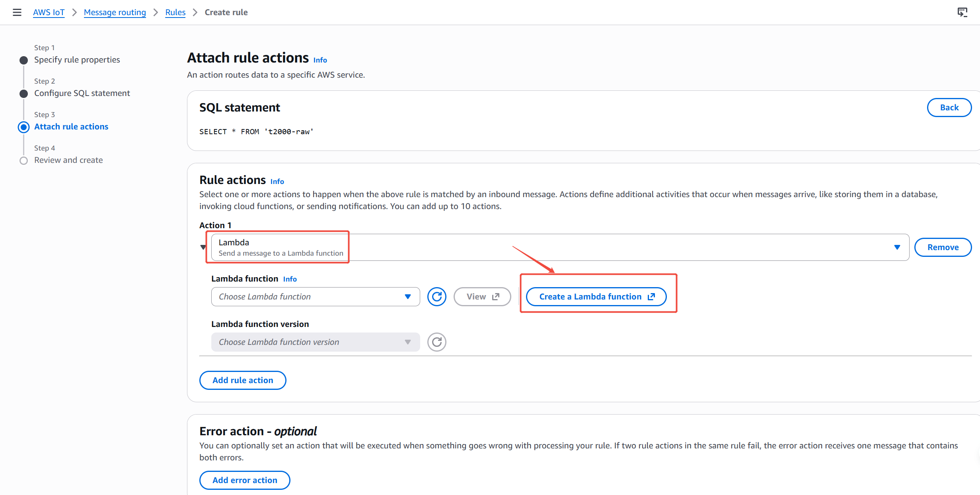The width and height of the screenshot is (980, 495).
Task: Open the Rules breadcrumb link
Action: pos(175,12)
